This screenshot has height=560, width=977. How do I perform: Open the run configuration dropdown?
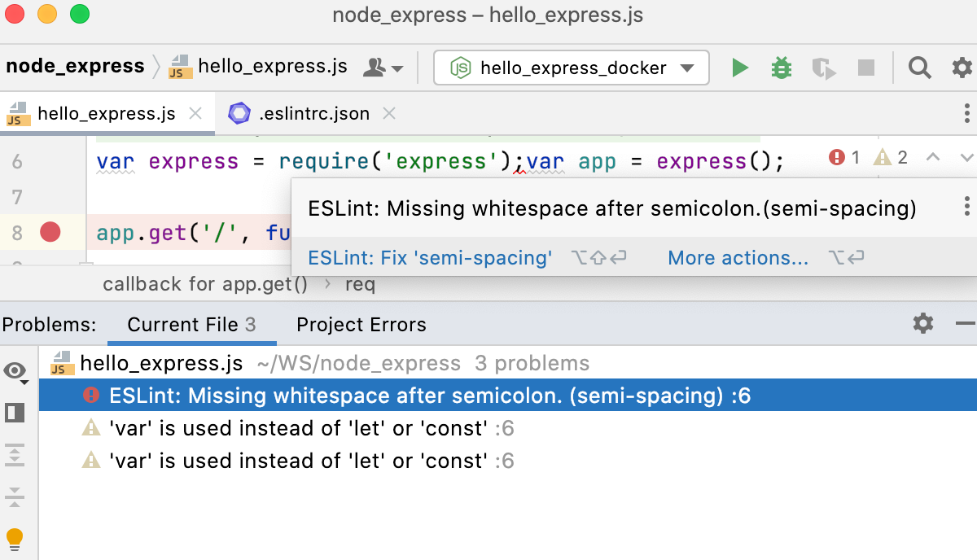click(689, 68)
